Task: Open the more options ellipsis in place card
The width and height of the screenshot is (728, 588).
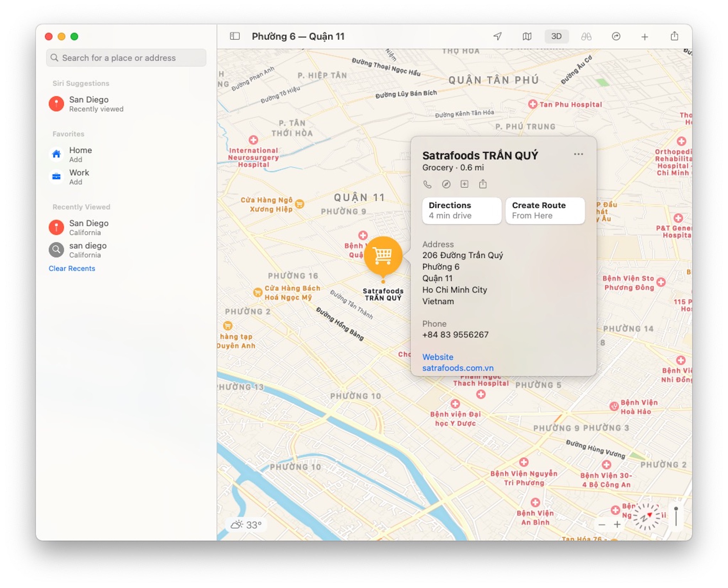Action: (x=578, y=154)
